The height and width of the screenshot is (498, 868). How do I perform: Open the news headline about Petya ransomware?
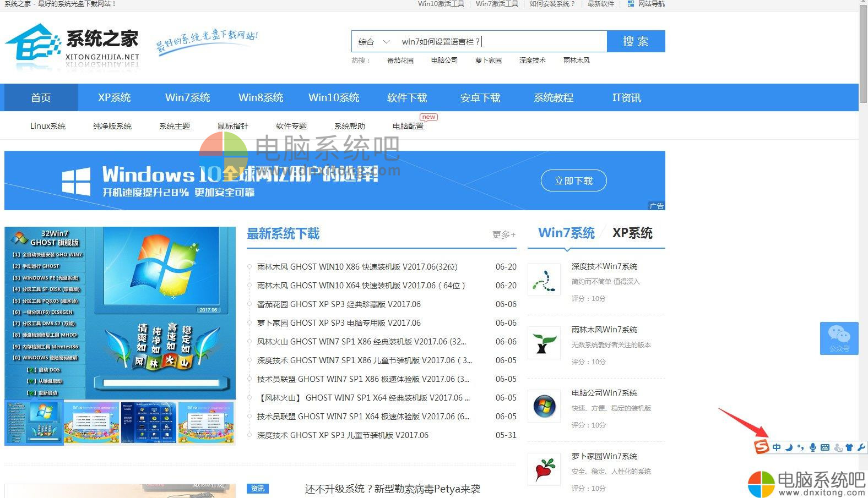(393, 489)
